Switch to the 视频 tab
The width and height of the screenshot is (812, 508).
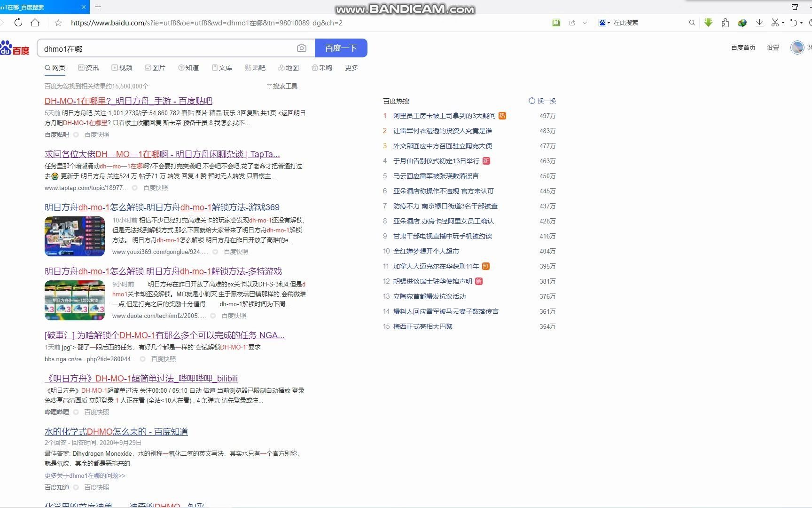click(122, 68)
